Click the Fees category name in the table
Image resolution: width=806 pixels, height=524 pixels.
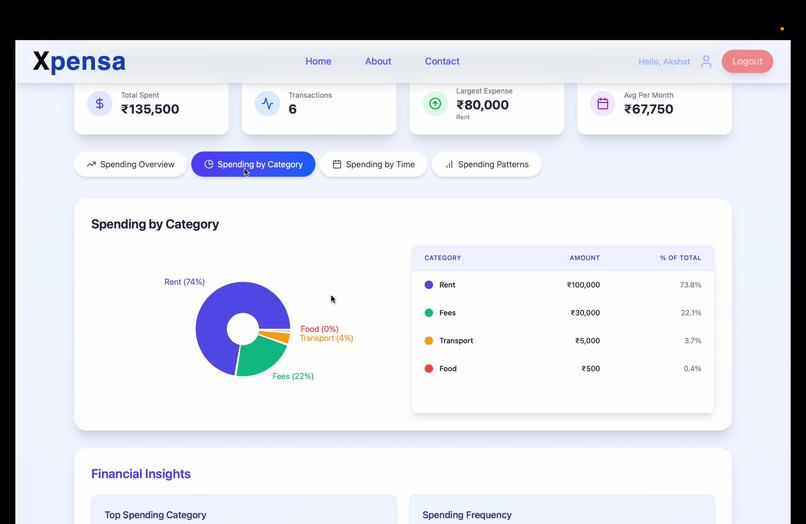[x=447, y=313]
